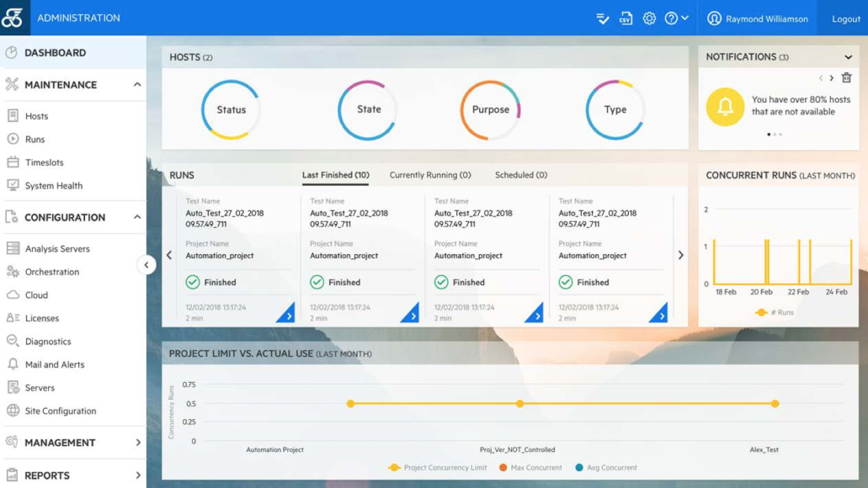Click the task list checkmark icon
868x488 pixels.
click(x=603, y=19)
